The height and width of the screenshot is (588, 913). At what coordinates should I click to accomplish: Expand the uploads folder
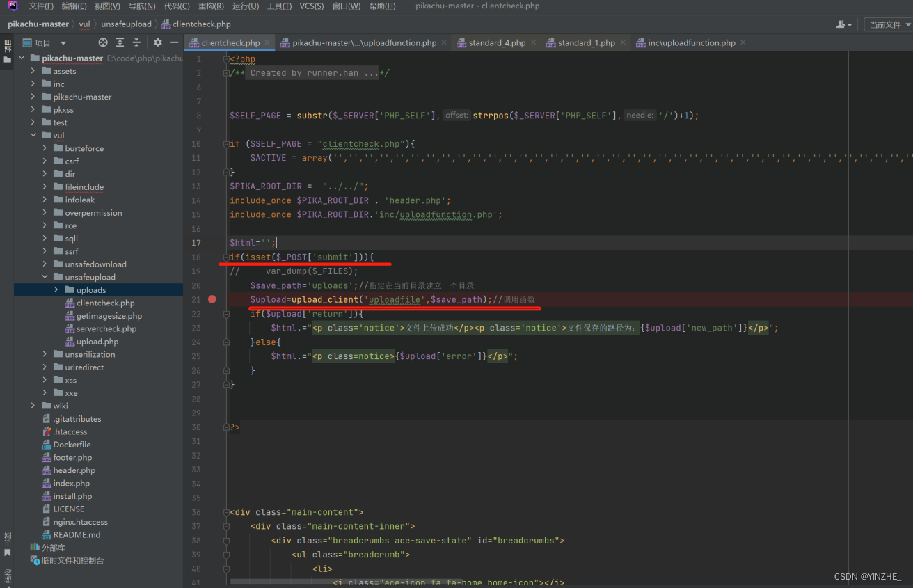(x=56, y=290)
